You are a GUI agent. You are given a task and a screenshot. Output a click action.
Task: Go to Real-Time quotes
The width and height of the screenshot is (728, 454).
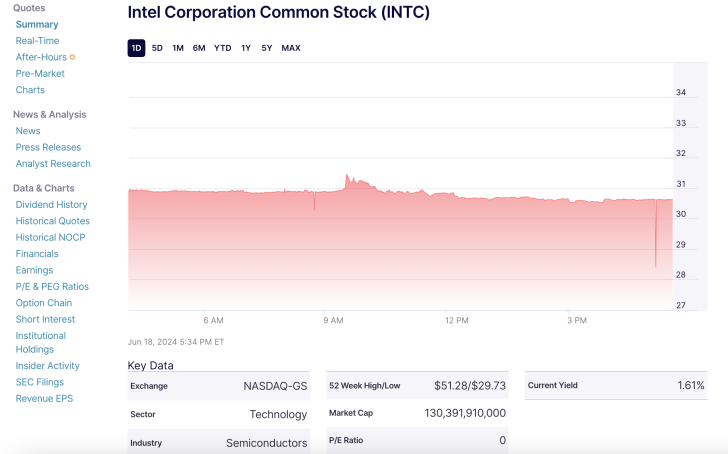pos(38,41)
